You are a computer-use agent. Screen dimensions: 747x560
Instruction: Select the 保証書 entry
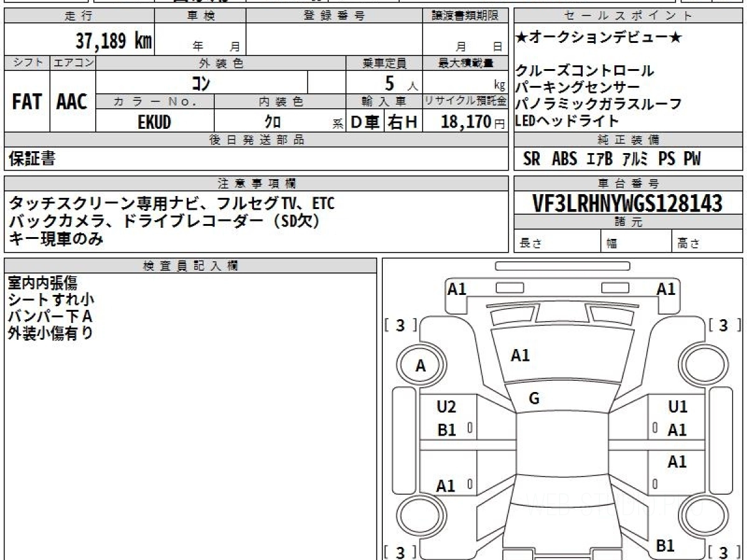click(x=32, y=159)
